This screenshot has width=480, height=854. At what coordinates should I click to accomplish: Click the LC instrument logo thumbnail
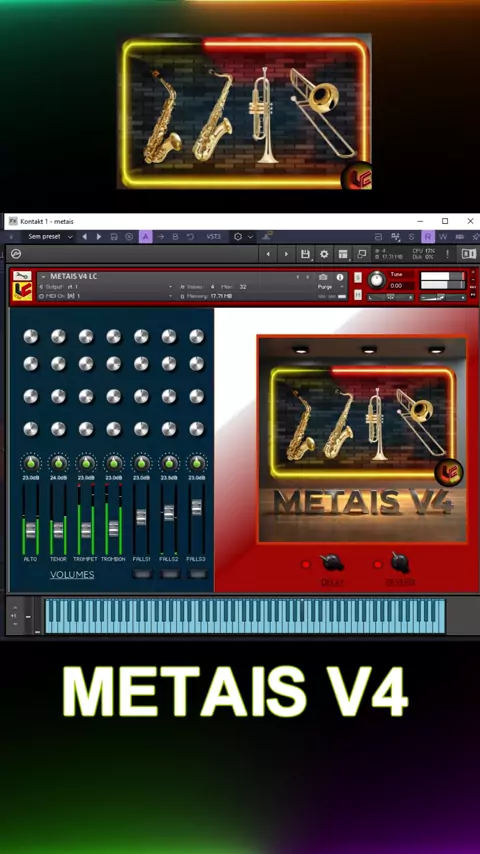(22, 291)
